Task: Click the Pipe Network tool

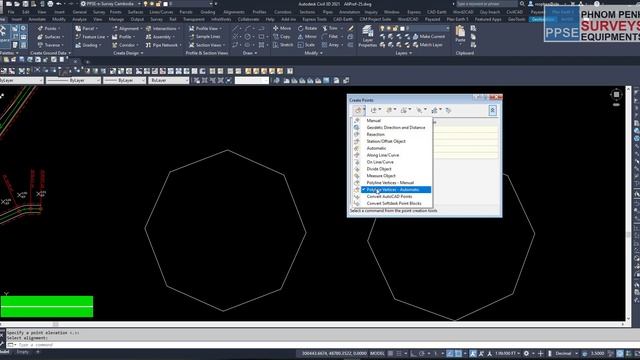Action: pyautogui.click(x=163, y=45)
